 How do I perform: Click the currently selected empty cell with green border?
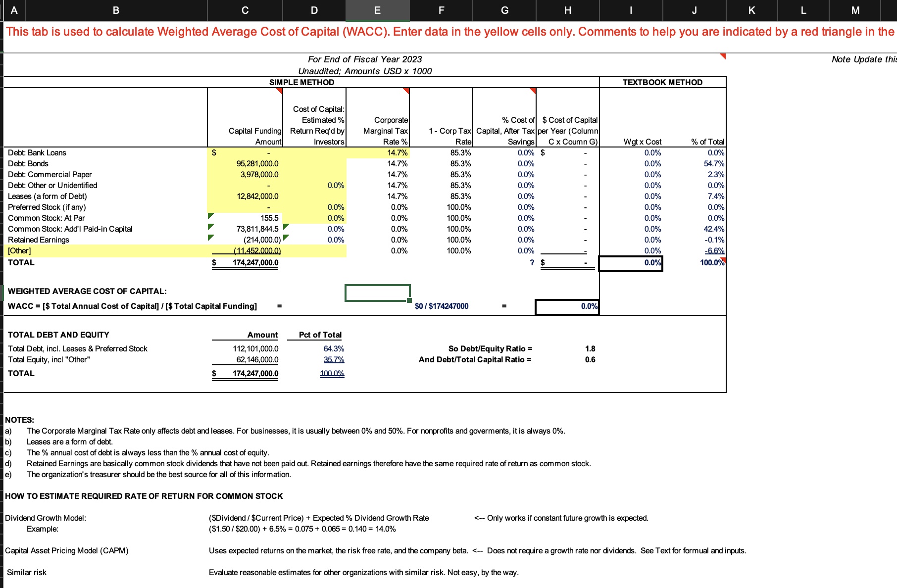(378, 293)
